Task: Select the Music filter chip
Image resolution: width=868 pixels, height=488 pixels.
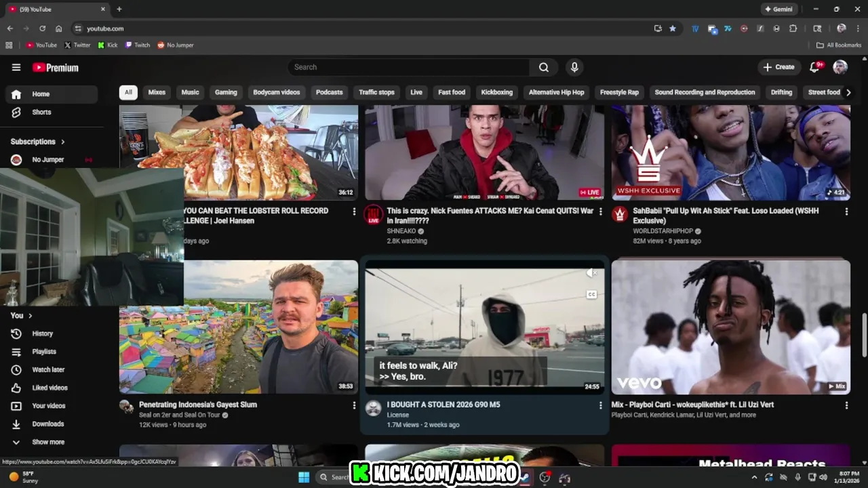Action: [x=191, y=92]
